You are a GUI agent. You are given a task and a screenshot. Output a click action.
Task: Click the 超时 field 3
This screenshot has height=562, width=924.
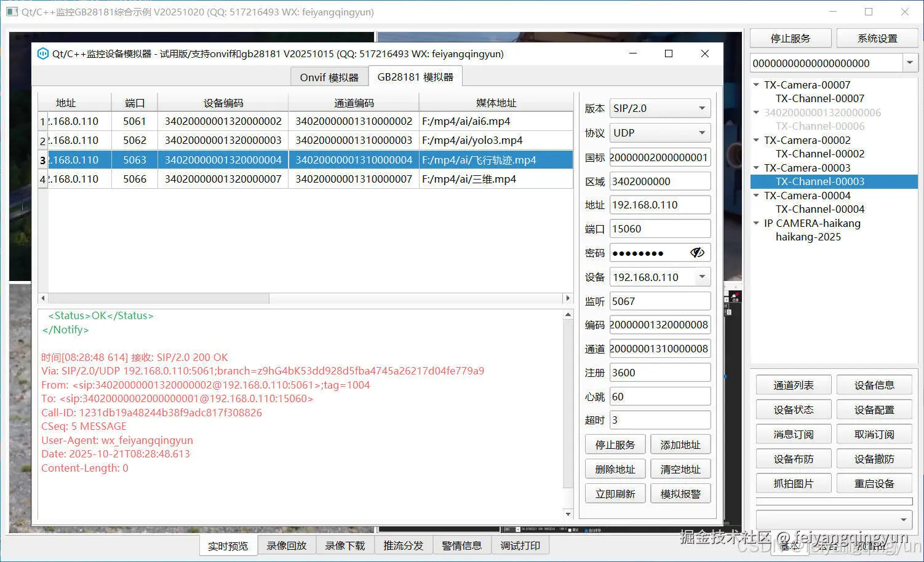pos(660,421)
